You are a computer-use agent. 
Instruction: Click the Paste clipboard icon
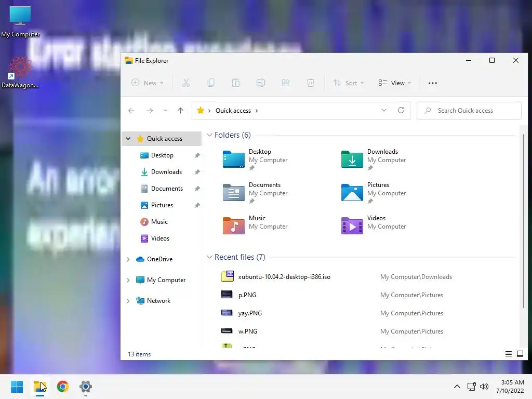click(x=236, y=83)
